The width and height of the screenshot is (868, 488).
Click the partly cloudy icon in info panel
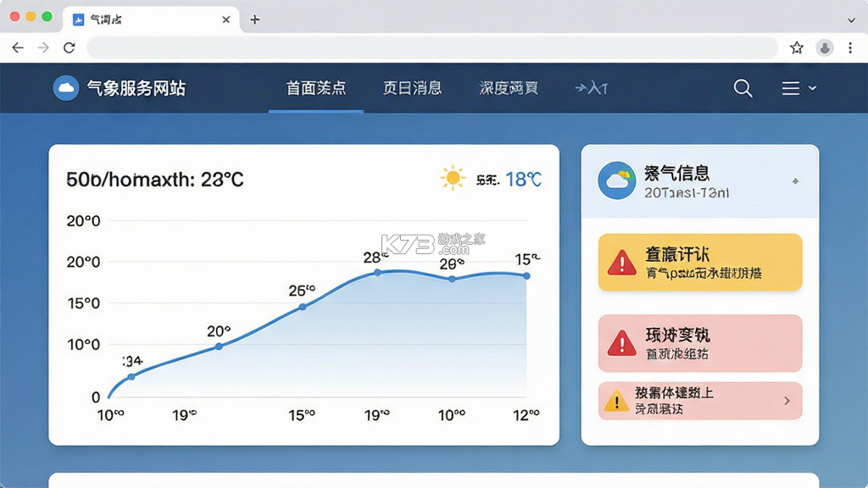[617, 180]
